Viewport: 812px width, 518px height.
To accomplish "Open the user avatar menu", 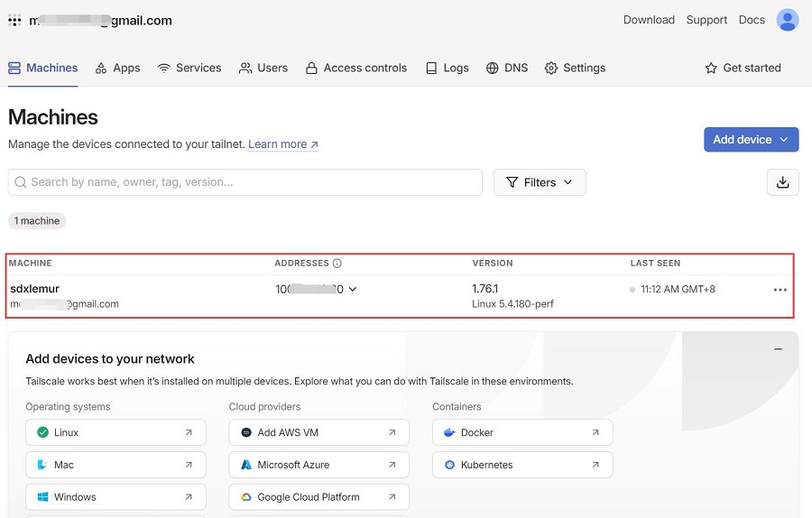I will (787, 20).
